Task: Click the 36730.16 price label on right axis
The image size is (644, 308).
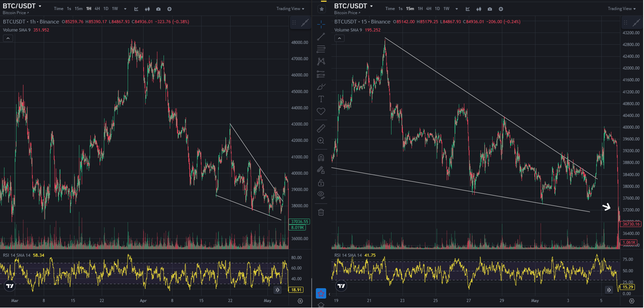Action: coord(631,224)
